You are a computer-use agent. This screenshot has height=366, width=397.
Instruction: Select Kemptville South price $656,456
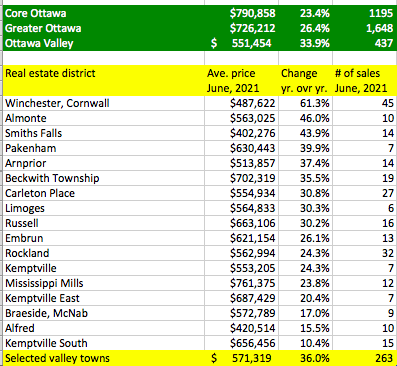(253, 343)
